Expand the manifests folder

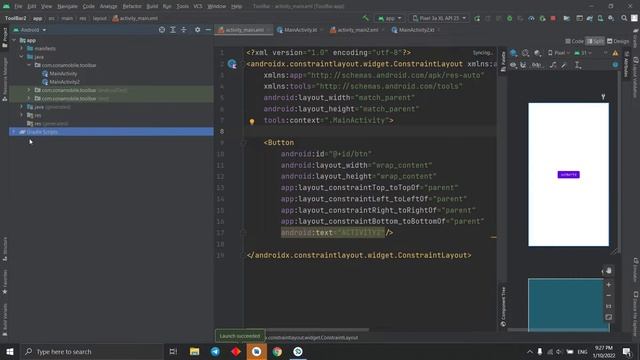[22, 49]
